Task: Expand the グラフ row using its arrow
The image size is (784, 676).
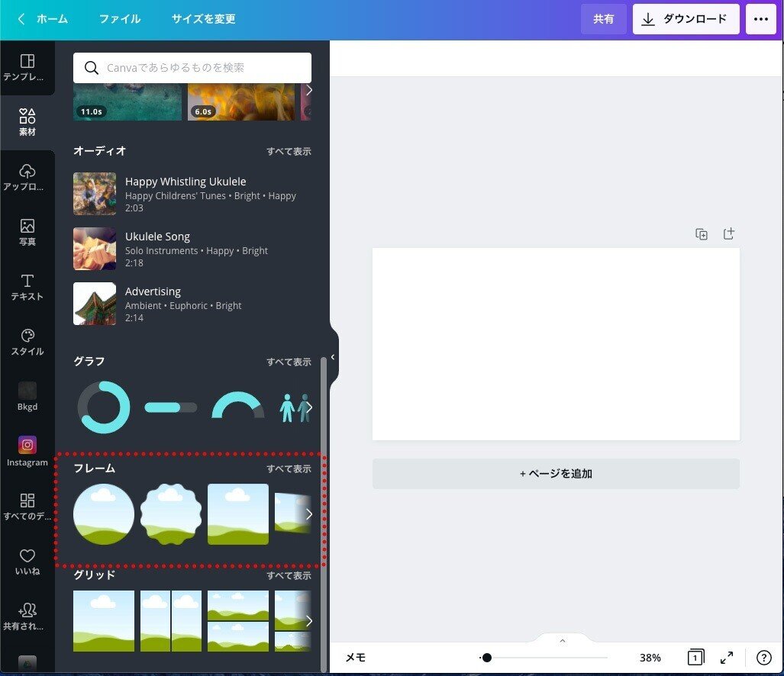Action: click(x=309, y=407)
